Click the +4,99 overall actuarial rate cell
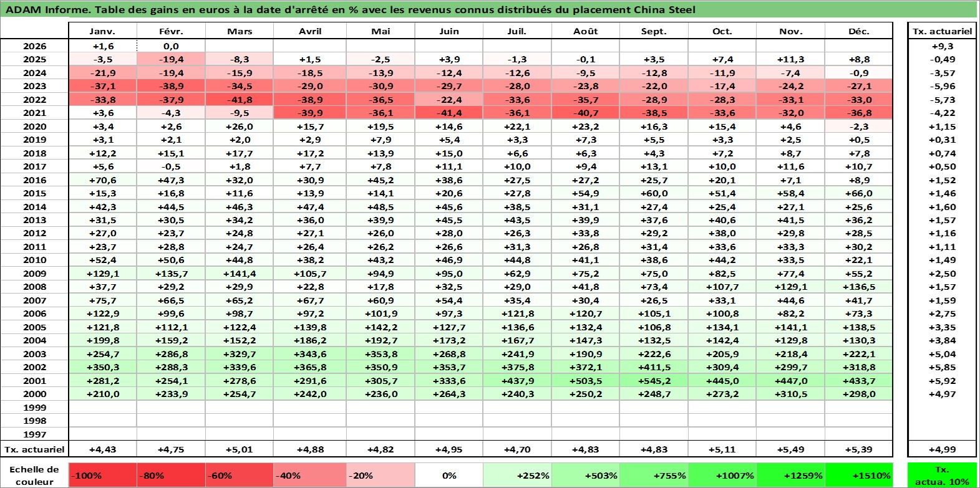 coord(942,449)
